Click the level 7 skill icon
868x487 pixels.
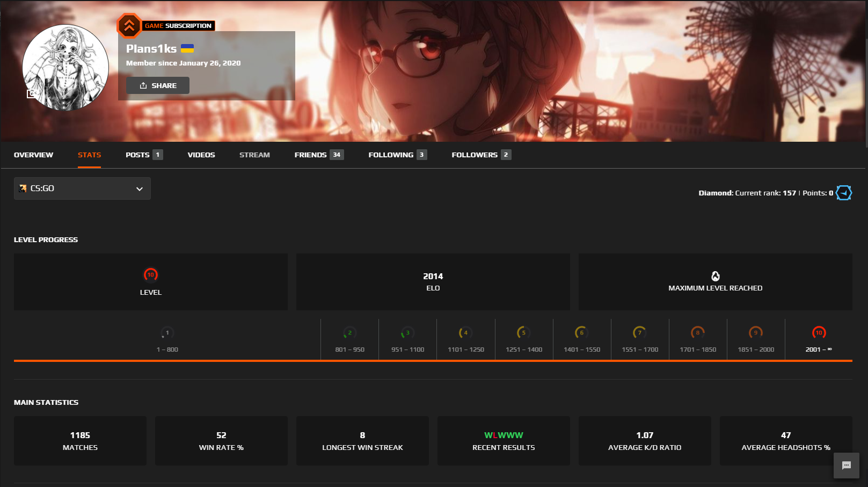click(x=639, y=333)
